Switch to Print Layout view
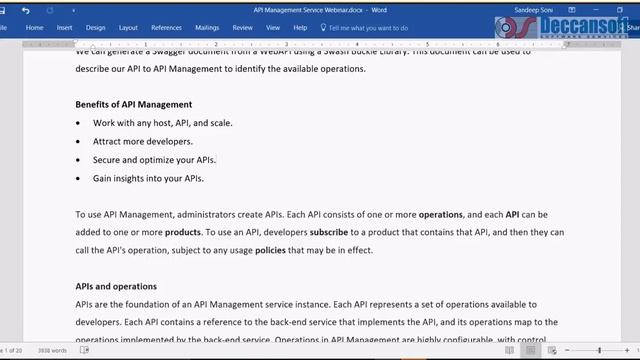Viewport: 640px width, 360px height. [x=531, y=350]
